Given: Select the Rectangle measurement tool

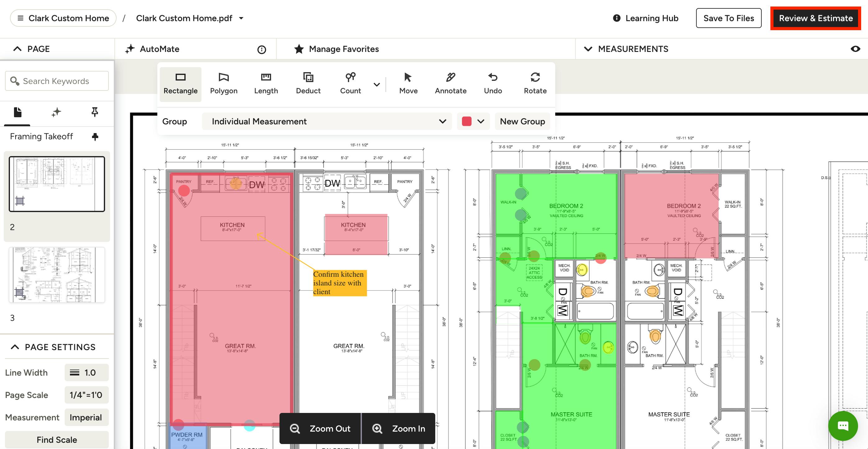Looking at the screenshot, I should click(x=180, y=84).
